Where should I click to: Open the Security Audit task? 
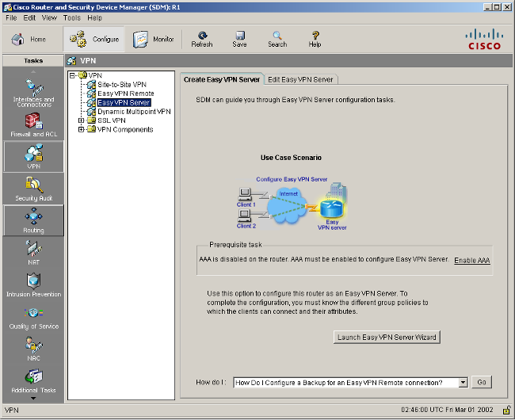point(33,189)
